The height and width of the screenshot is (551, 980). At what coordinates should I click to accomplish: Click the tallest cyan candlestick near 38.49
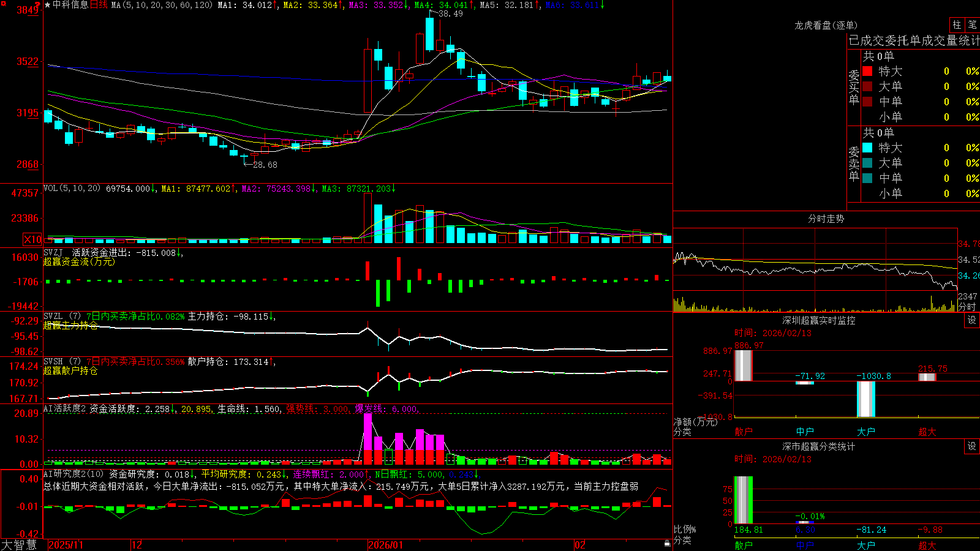click(430, 34)
